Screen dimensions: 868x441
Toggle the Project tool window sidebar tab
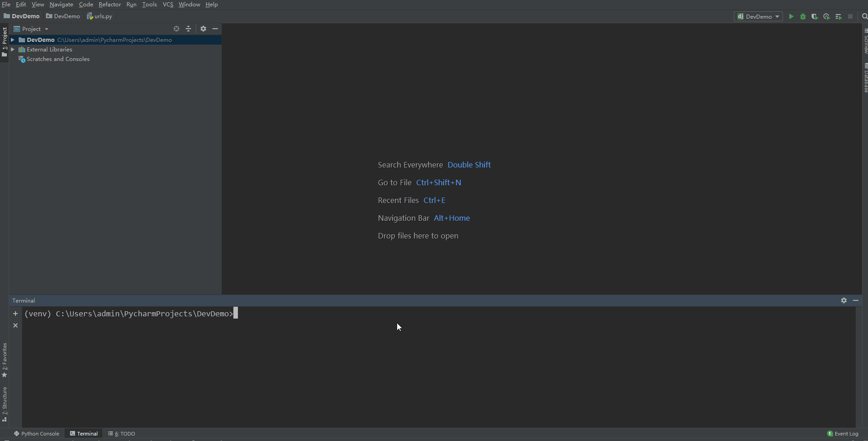click(x=5, y=41)
